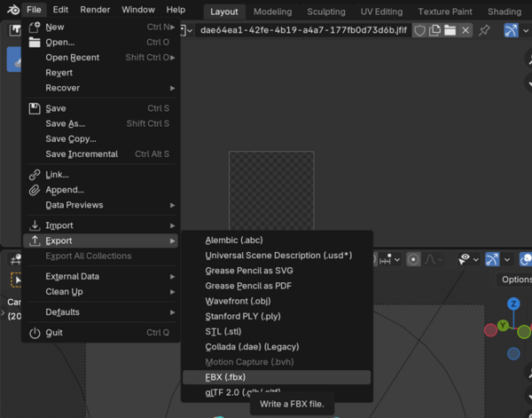The image size is (532, 418).
Task: Switch to the UV Editing workspace tab
Action: pos(381,12)
